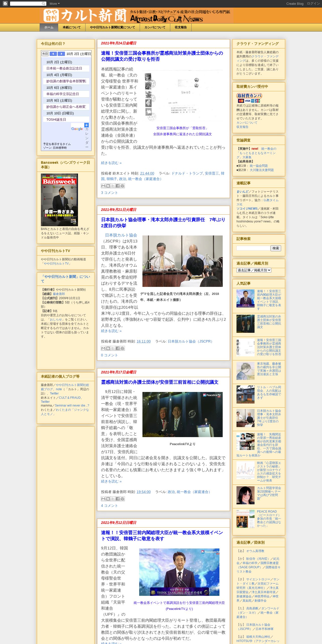The image size is (322, 644).
Task: Click Google Calendar plus icon
Action: tap(86, 125)
